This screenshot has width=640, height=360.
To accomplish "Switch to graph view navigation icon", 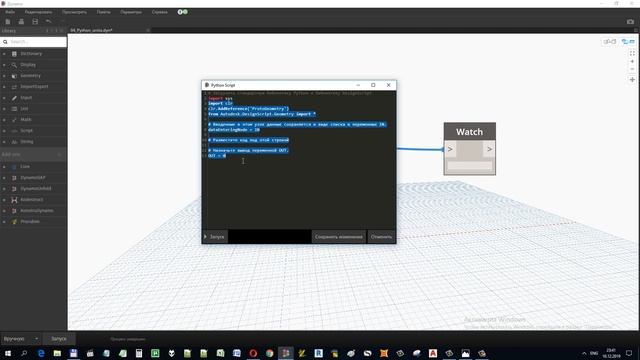I will point(610,42).
